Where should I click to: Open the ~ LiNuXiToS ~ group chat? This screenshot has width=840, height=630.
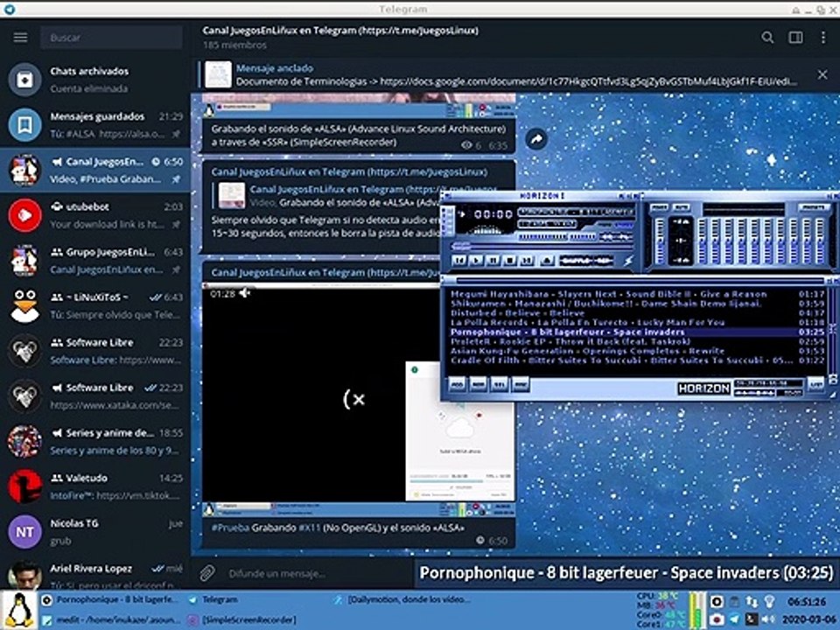[95, 305]
